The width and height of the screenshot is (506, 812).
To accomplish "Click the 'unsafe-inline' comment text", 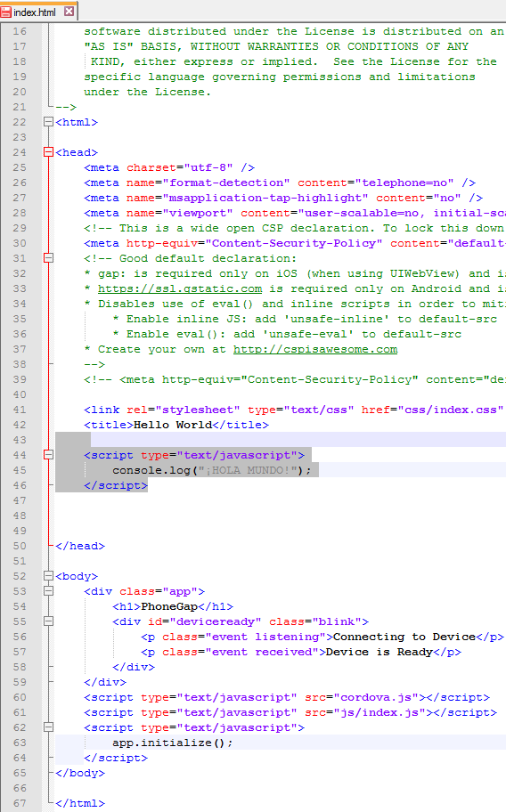I will [337, 319].
